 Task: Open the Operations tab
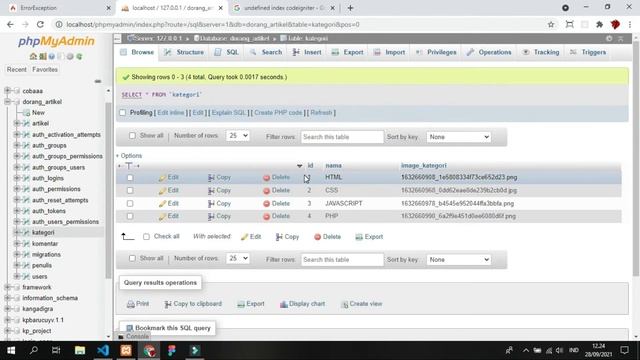click(x=489, y=52)
